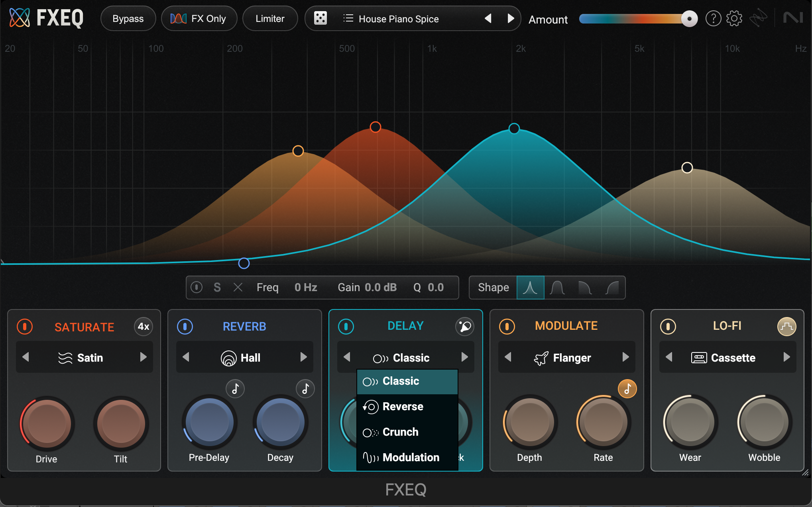Screen dimensions: 812x507
Task: Click the Limiter button
Action: click(270, 19)
